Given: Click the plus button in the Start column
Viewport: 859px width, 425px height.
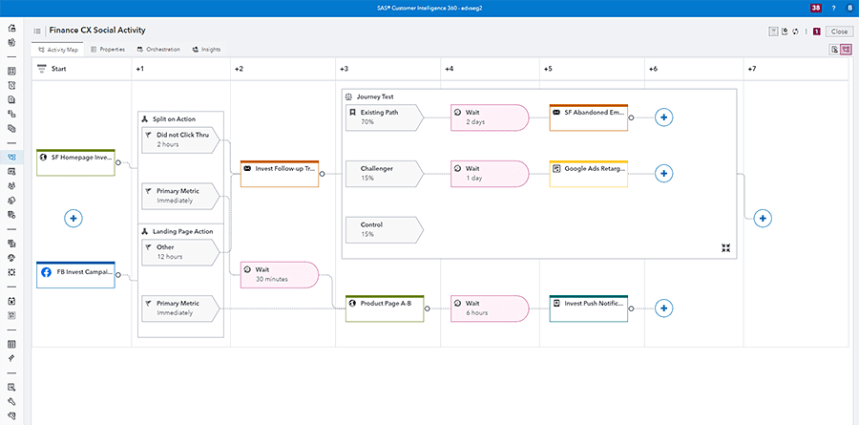Looking at the screenshot, I should [73, 218].
